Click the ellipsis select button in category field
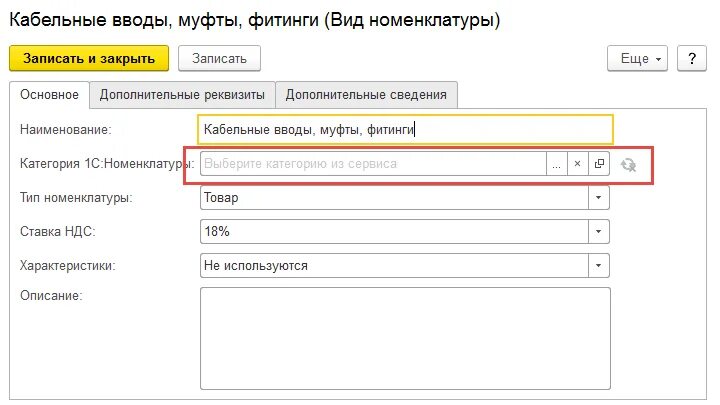 [x=557, y=164]
